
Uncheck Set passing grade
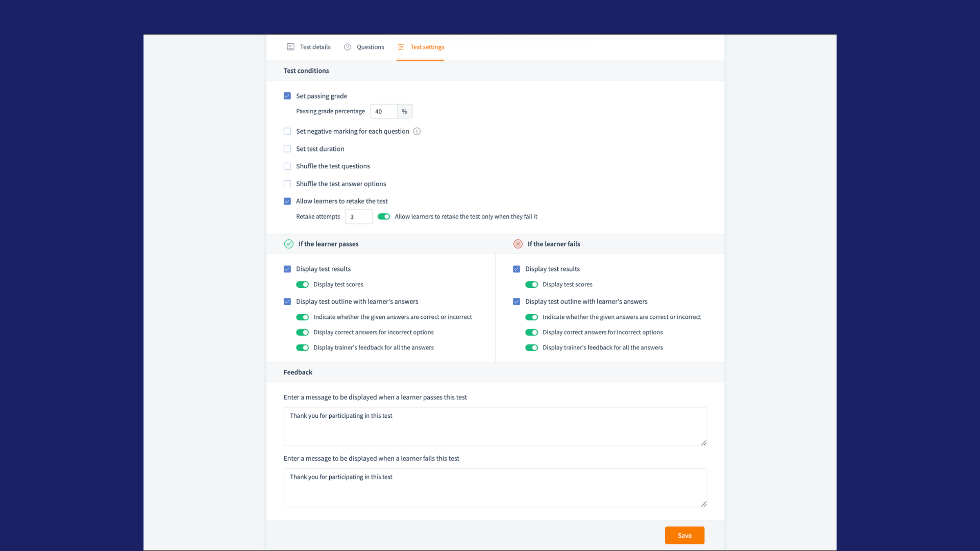[287, 96]
